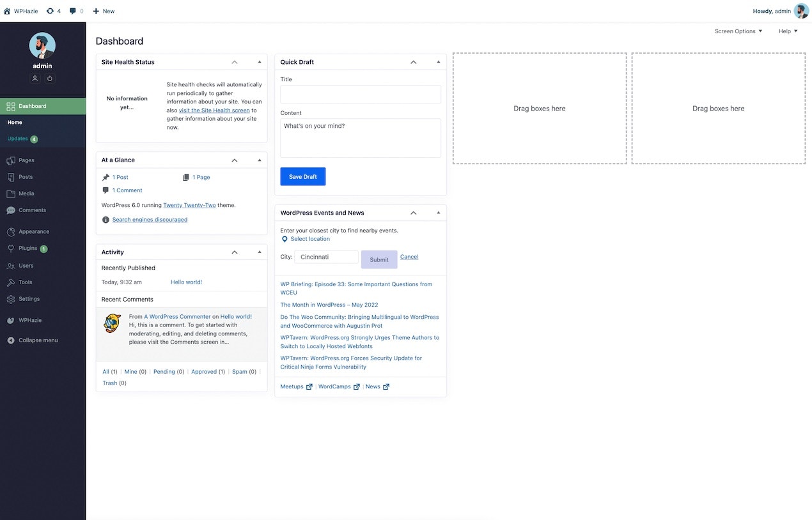Click the location pin icon beside Select location
Viewport: 812px width, 520px height.
click(x=285, y=239)
